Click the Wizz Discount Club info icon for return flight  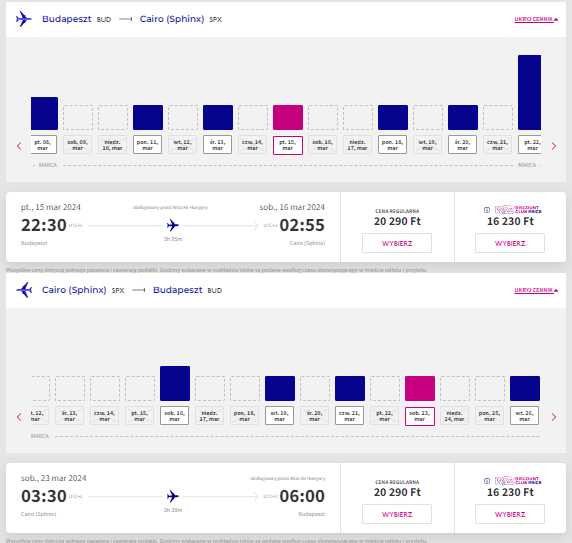[x=487, y=481]
